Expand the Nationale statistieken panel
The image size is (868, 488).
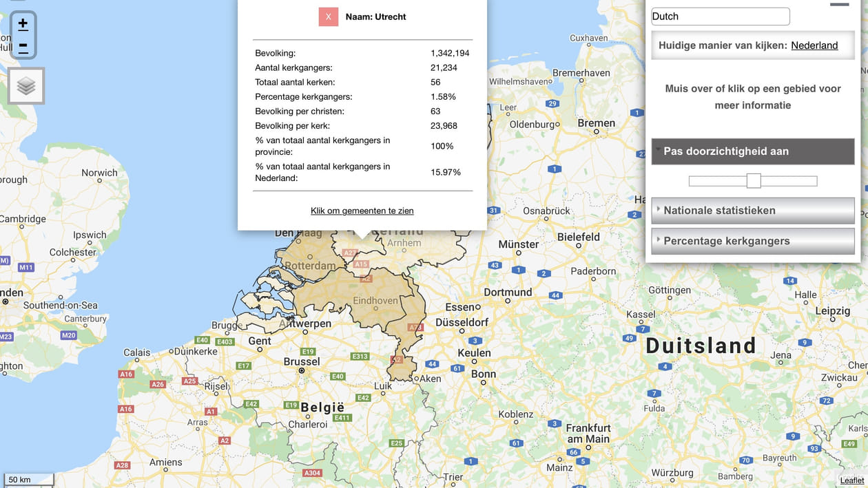(x=752, y=210)
